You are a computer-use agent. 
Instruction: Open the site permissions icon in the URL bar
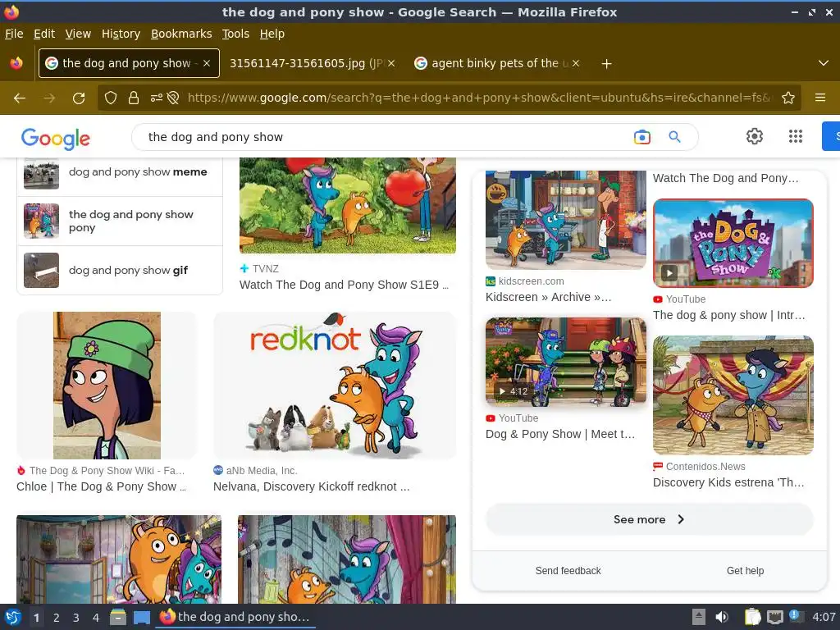coord(157,98)
